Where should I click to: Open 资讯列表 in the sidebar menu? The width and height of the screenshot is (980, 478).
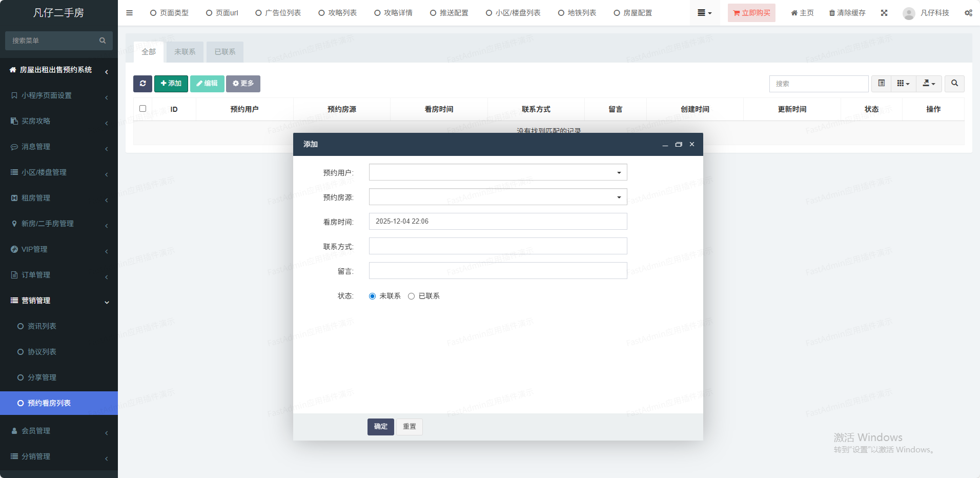(42, 326)
